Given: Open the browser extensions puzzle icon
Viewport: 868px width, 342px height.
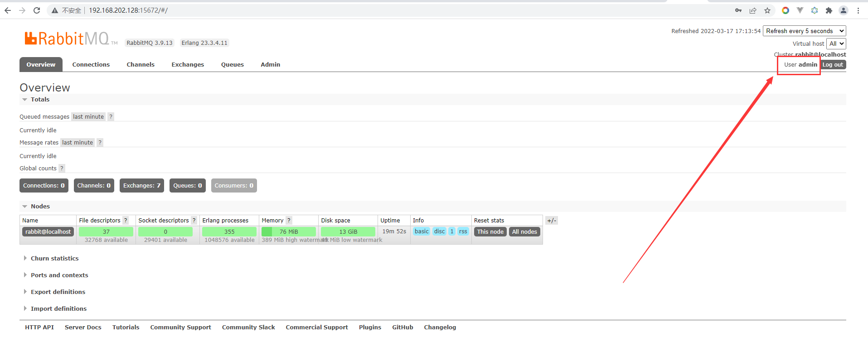Looking at the screenshot, I should pyautogui.click(x=829, y=10).
